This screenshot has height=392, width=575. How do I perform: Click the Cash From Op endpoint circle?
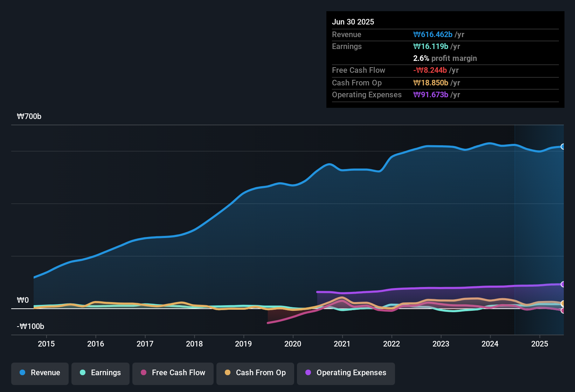[x=563, y=303]
